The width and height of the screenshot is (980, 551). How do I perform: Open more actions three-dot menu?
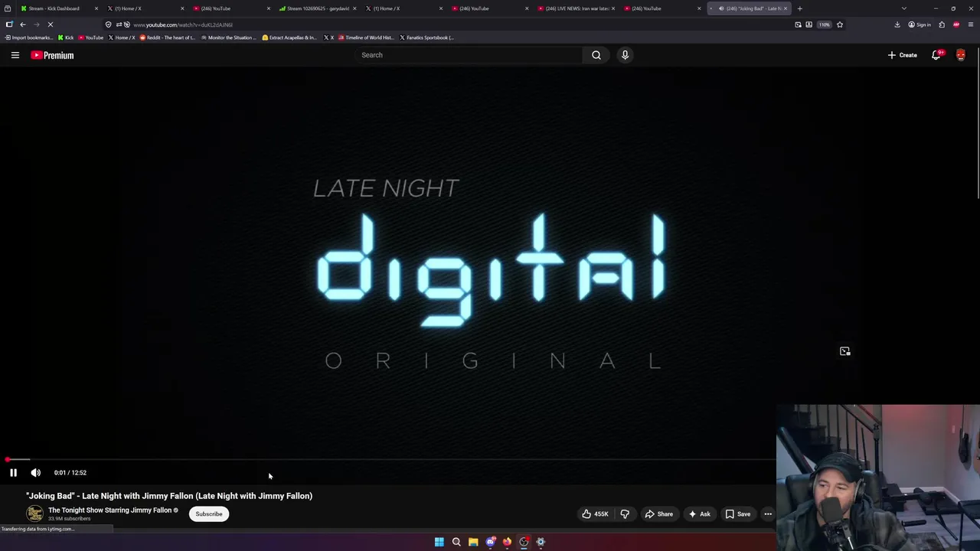768,514
